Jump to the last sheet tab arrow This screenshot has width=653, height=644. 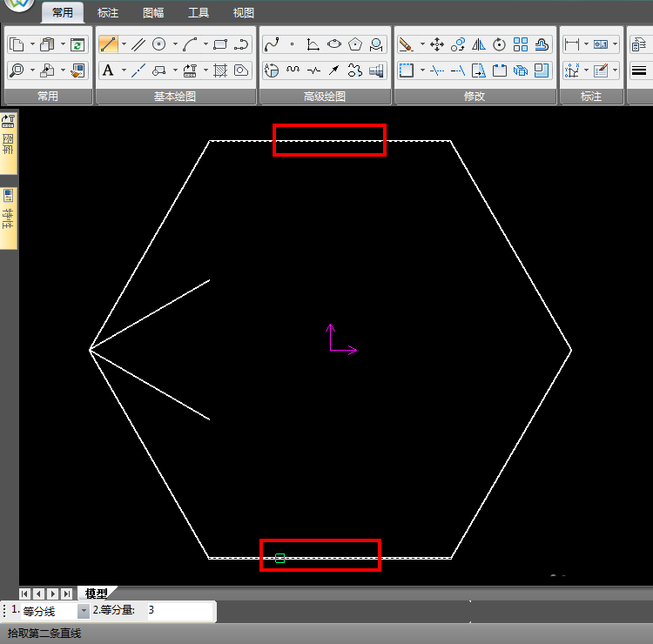(x=67, y=594)
